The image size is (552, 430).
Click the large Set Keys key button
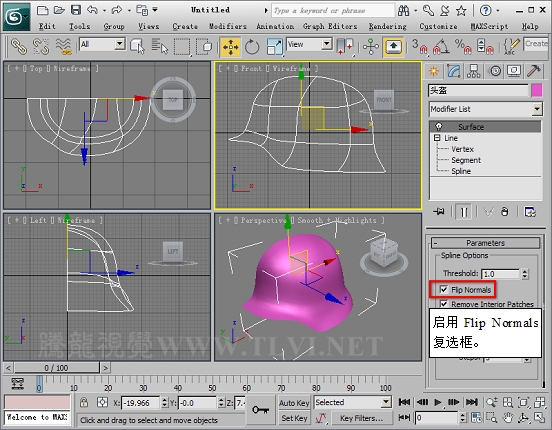tap(261, 410)
